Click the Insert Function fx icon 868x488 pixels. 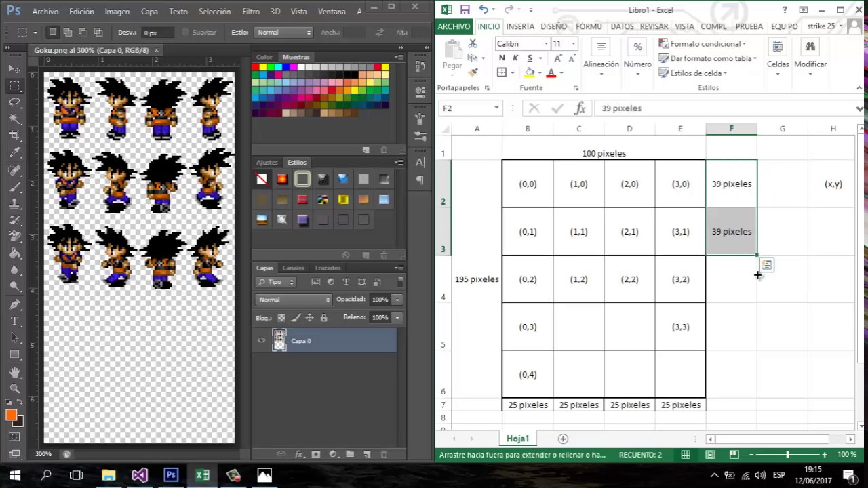580,108
